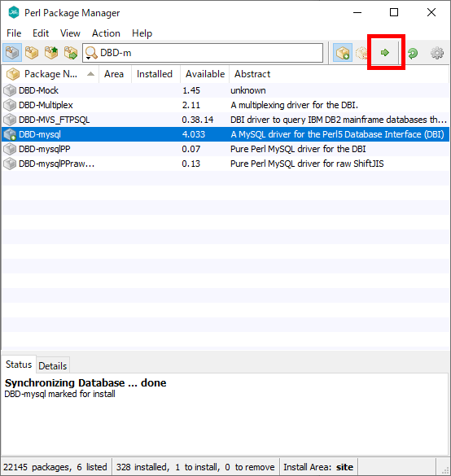Click the Perl Package Manager title icon
The height and width of the screenshot is (476, 451).
(14, 13)
